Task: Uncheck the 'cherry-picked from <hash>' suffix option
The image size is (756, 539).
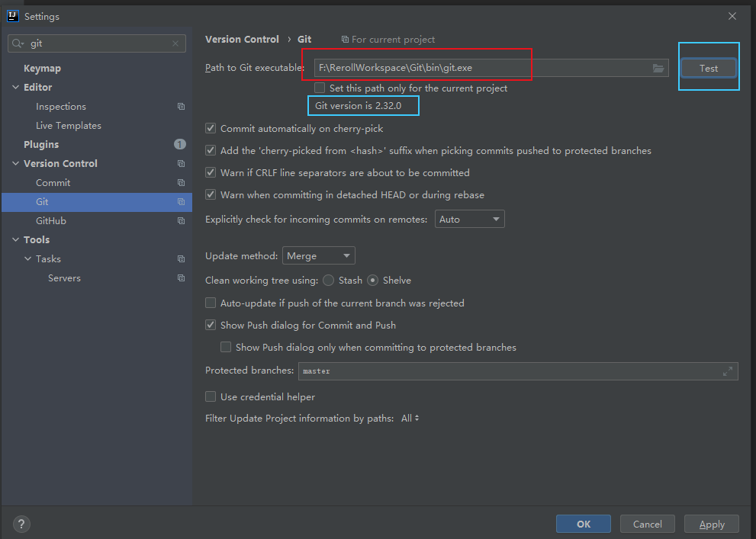Action: tap(211, 150)
